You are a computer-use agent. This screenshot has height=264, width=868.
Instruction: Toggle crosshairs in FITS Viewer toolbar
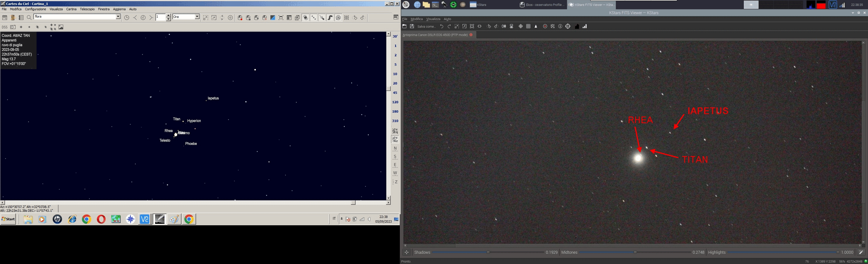(x=521, y=26)
